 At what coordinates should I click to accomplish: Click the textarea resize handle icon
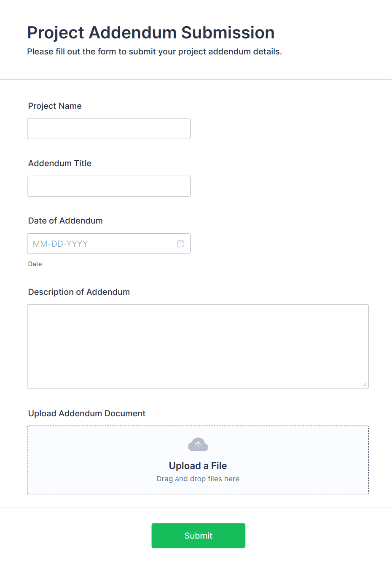tap(364, 384)
